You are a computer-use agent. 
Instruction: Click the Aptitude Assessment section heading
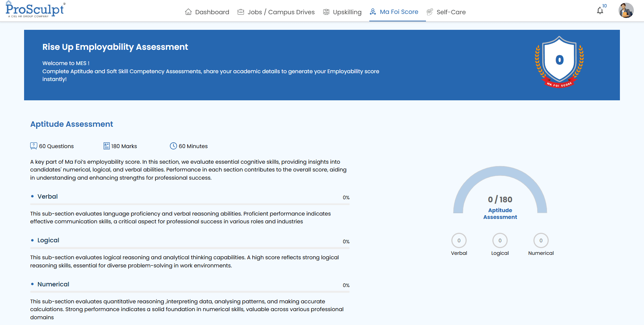point(72,124)
